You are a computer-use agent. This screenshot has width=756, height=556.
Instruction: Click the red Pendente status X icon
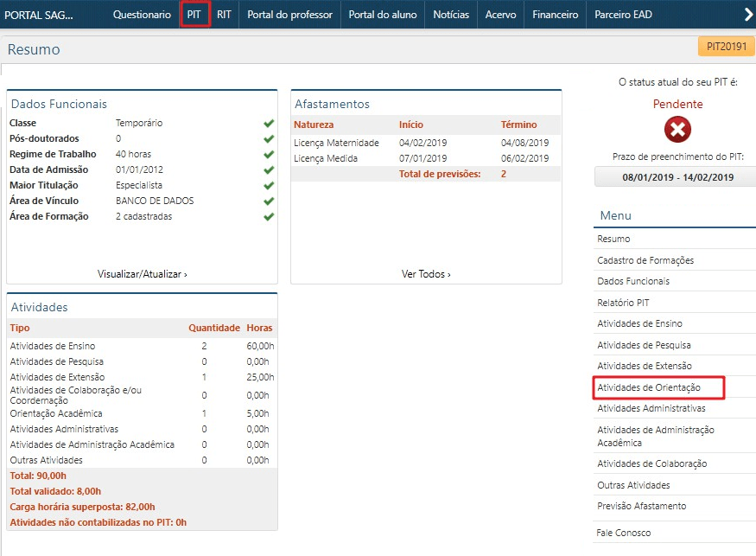[677, 130]
